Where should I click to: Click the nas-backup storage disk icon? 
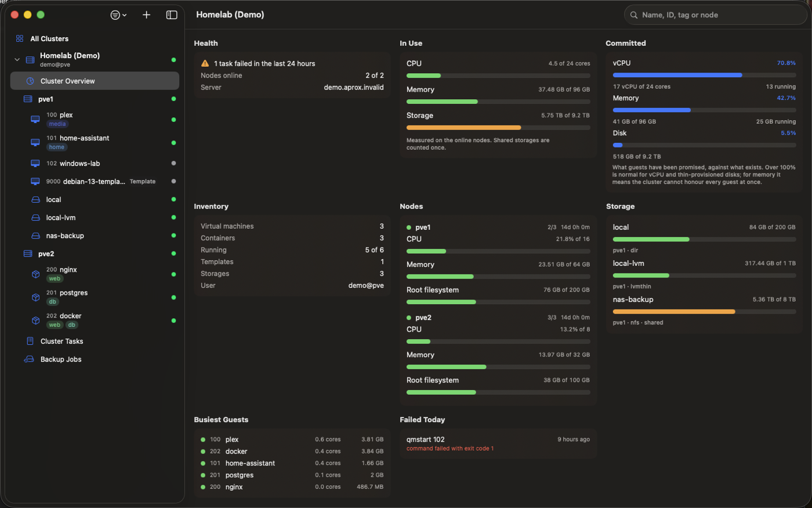35,236
